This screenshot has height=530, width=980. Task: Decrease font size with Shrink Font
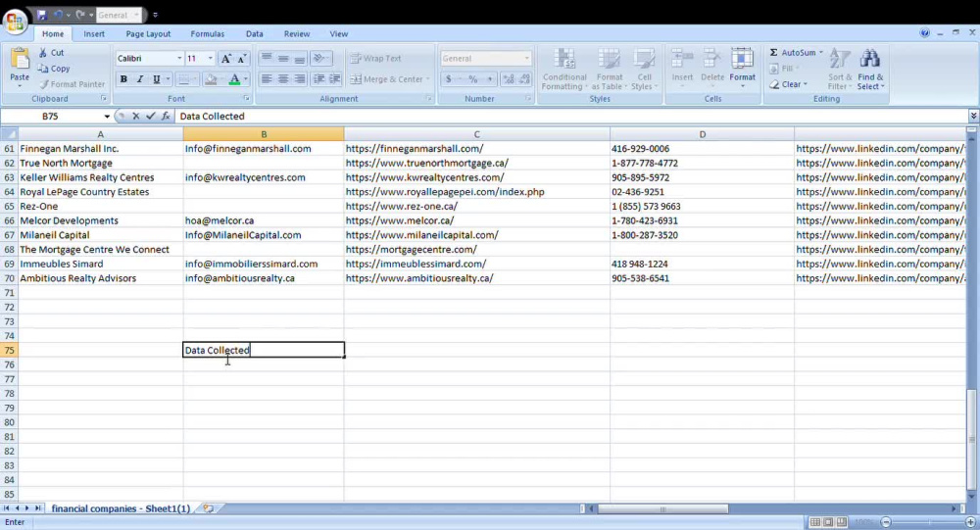point(242,58)
